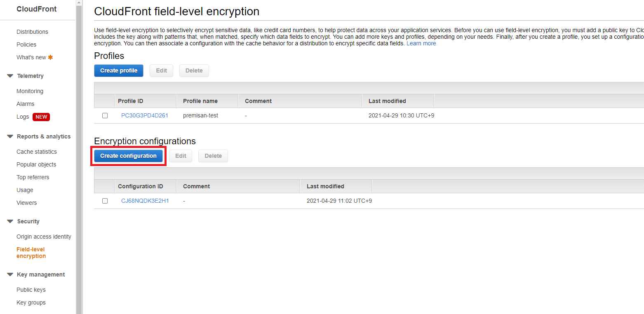
Task: Click Delete under Encryption configurations
Action: pos(213,156)
